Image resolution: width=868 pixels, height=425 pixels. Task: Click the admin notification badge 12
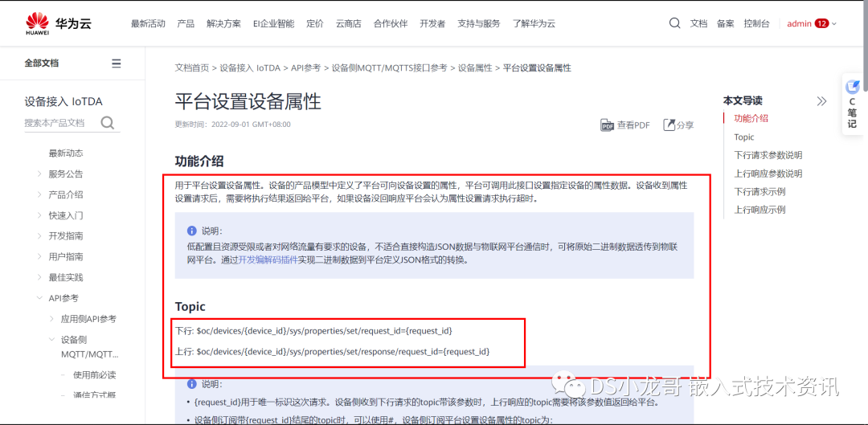tap(821, 24)
